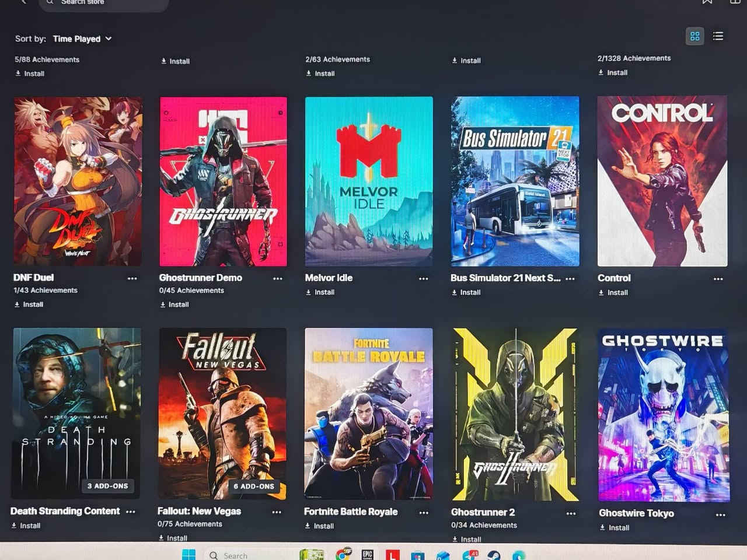Open more options for Ghostwire Tokyo
747x560 pixels.
coord(721,515)
